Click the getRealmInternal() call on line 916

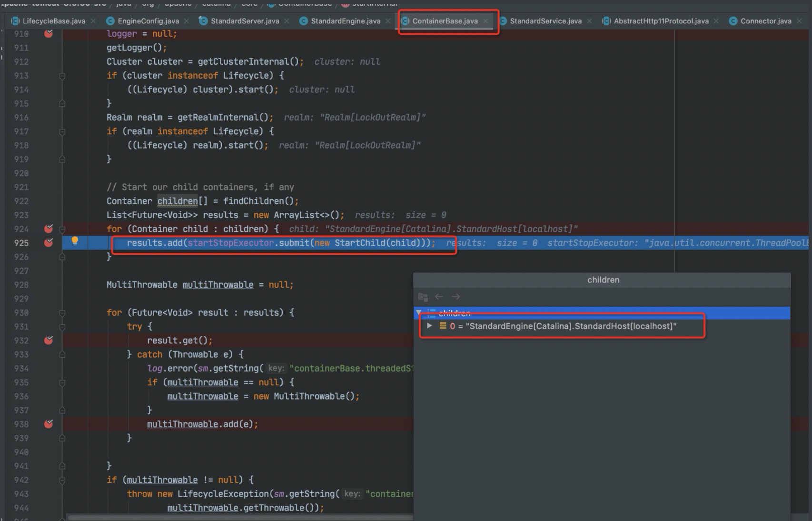[223, 117]
